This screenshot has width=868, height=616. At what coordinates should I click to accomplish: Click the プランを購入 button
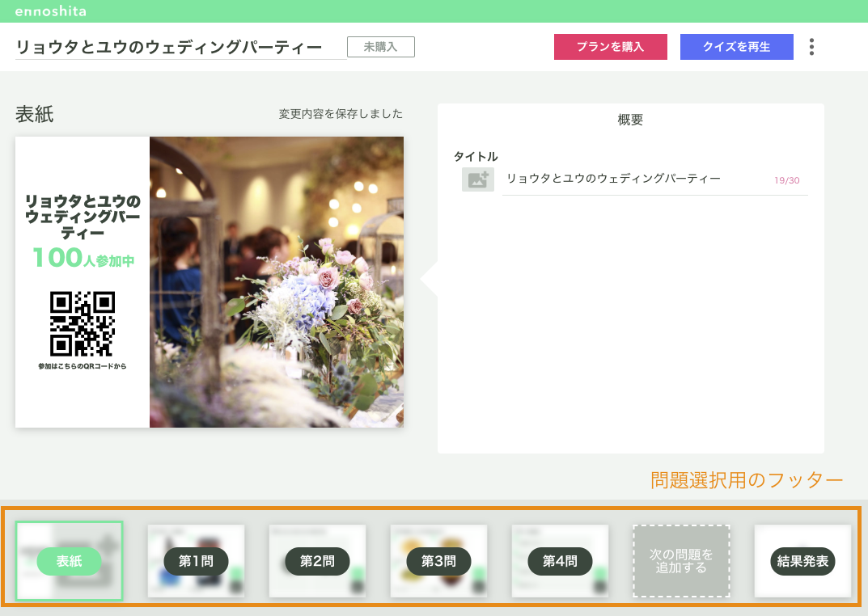(x=610, y=47)
